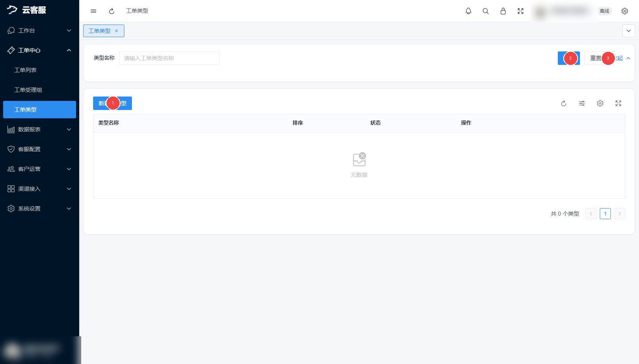Expand the 系统设置 sidebar menu
This screenshot has width=639, height=364.
(x=40, y=209)
